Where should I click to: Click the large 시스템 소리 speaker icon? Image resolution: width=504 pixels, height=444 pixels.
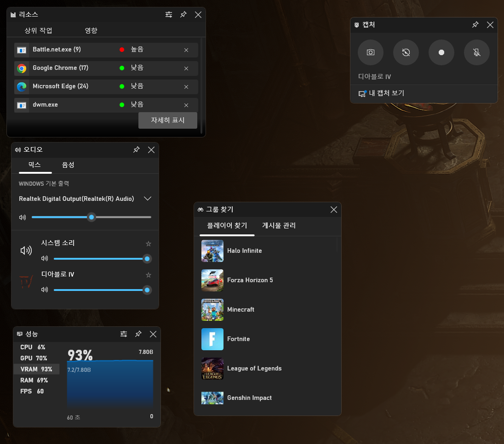click(x=26, y=250)
